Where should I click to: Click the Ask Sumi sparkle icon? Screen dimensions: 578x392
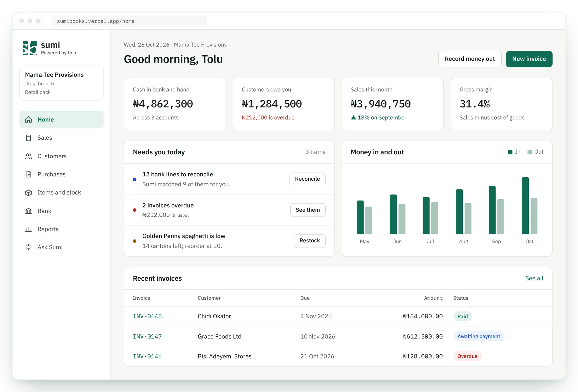coord(28,247)
